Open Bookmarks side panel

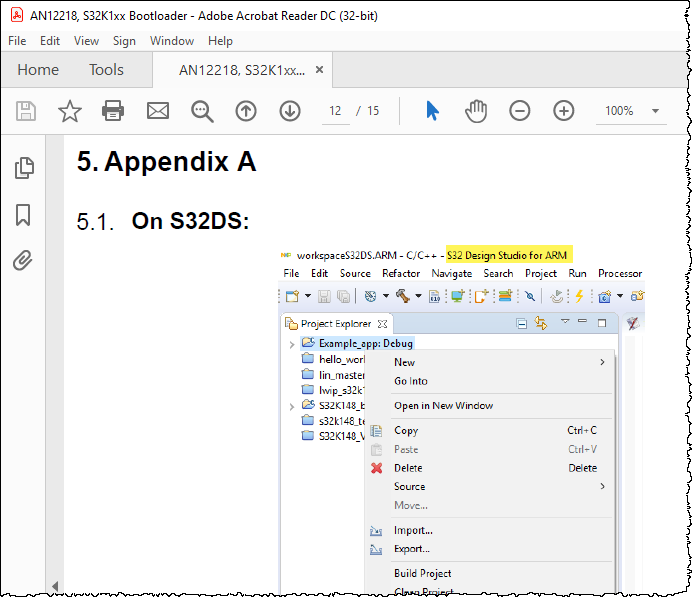23,215
